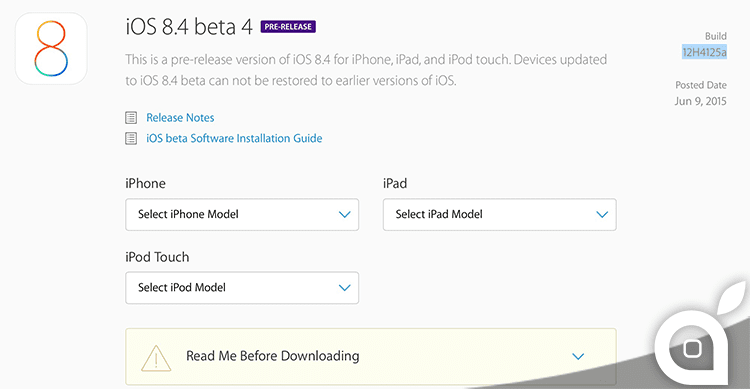Click the warning triangle icon
Screen dimensions: 750x389
tap(156, 358)
